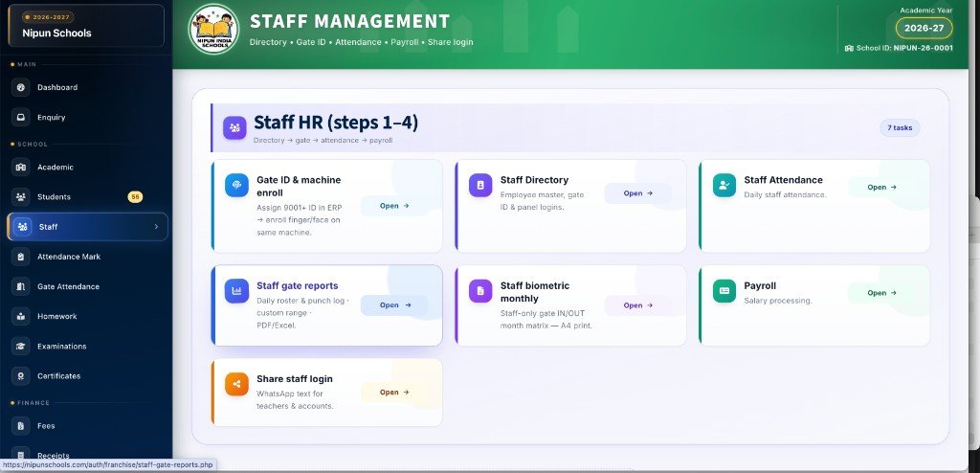Select Examinations in the sidebar
Screen dimensions: 980x473
point(86,346)
